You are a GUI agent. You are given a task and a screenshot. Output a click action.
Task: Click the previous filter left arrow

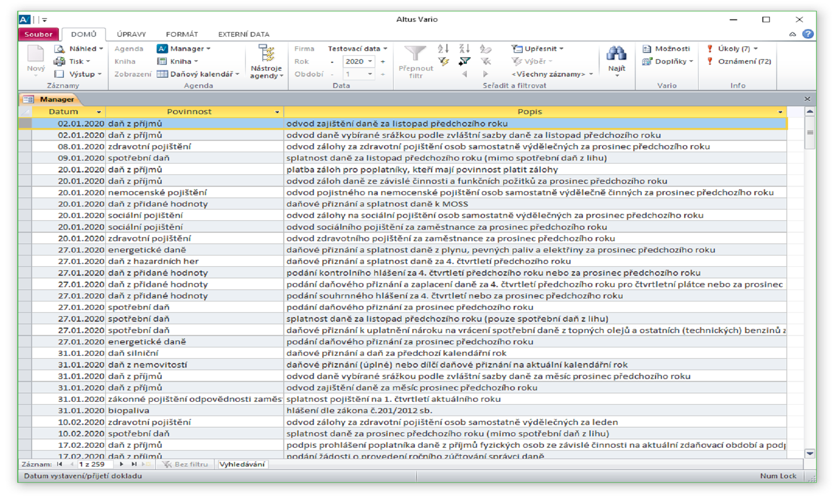[x=464, y=74]
